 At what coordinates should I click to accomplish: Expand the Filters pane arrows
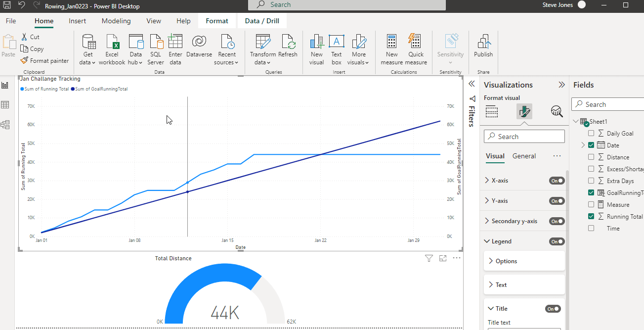pyautogui.click(x=472, y=84)
